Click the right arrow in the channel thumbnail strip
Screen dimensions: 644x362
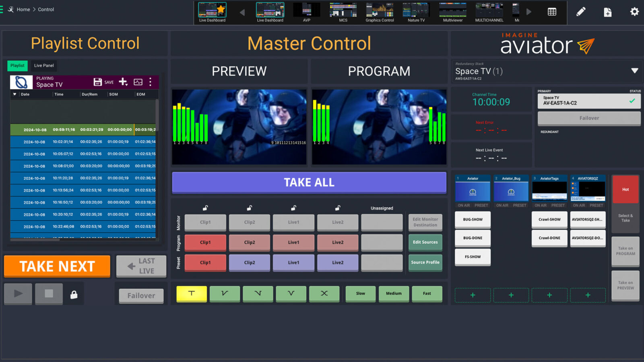point(528,12)
